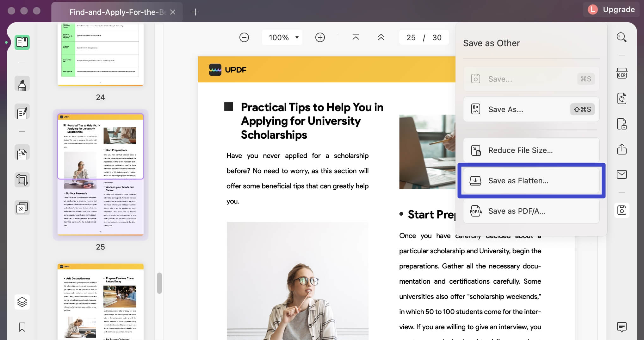Viewport: 644px width, 340px height.
Task: Open the search panel
Action: [622, 37]
